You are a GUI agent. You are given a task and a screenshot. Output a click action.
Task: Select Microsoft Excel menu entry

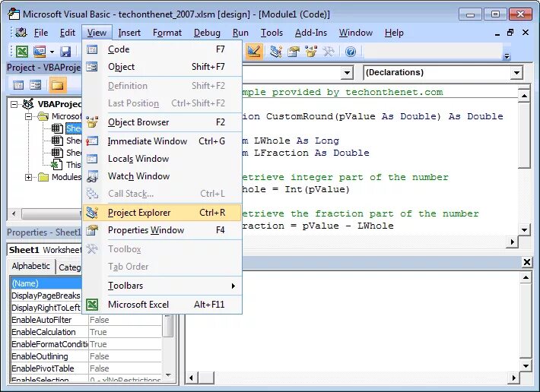click(162, 305)
